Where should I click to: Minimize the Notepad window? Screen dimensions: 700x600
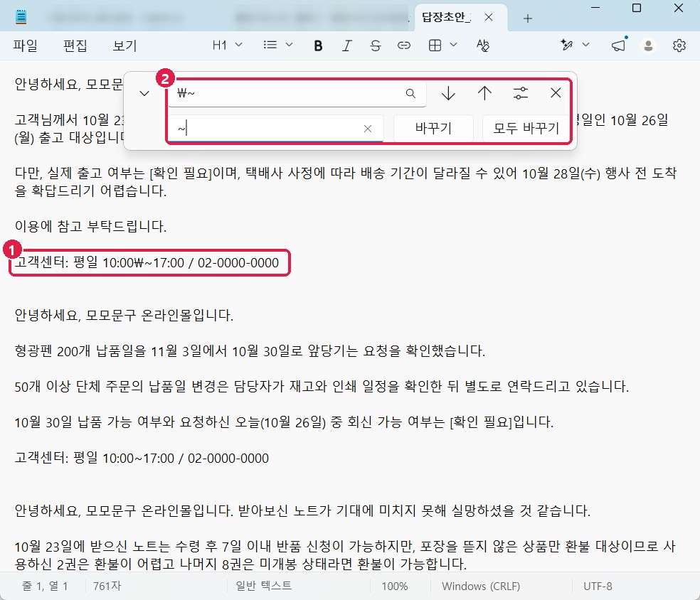595,8
